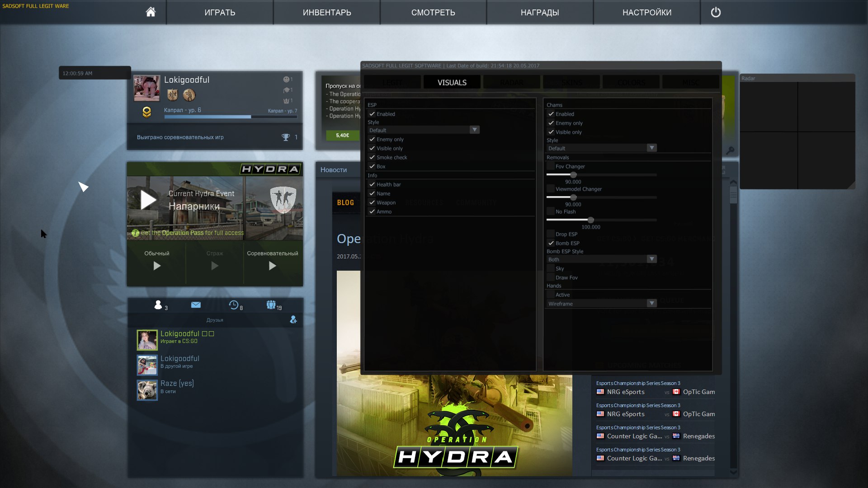Switch to the VISUALS tab
This screenshot has width=868, height=488.
[452, 83]
